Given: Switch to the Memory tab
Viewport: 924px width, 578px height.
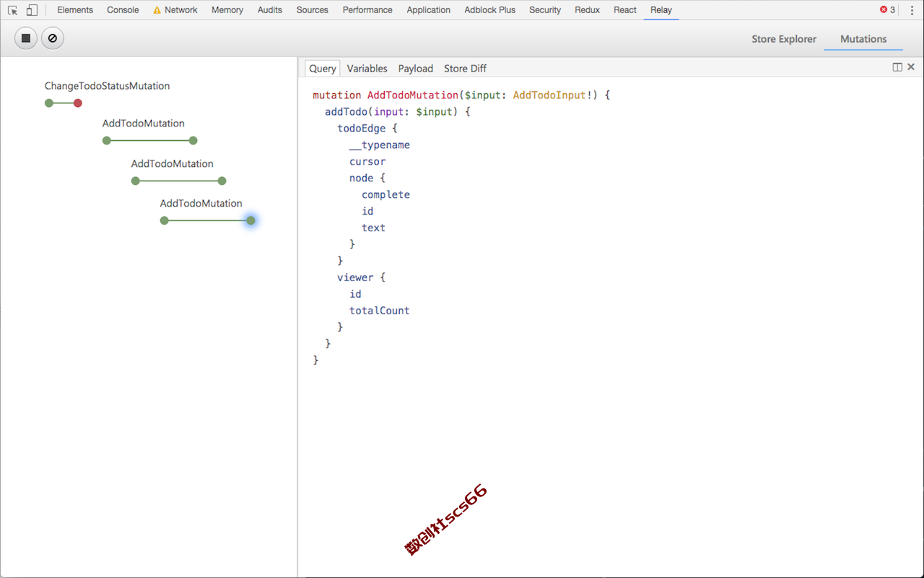Looking at the screenshot, I should coord(227,10).
